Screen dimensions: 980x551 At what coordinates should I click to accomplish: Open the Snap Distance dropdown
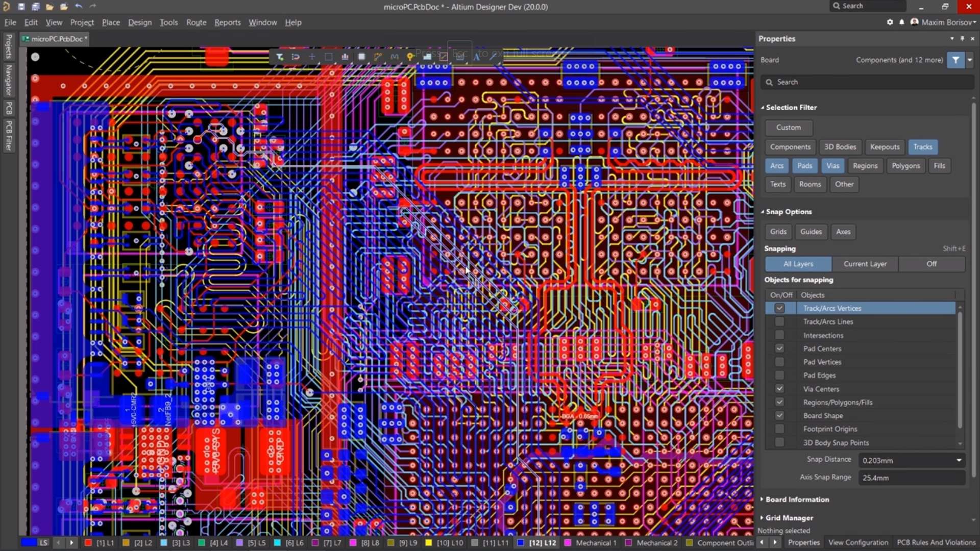point(959,460)
